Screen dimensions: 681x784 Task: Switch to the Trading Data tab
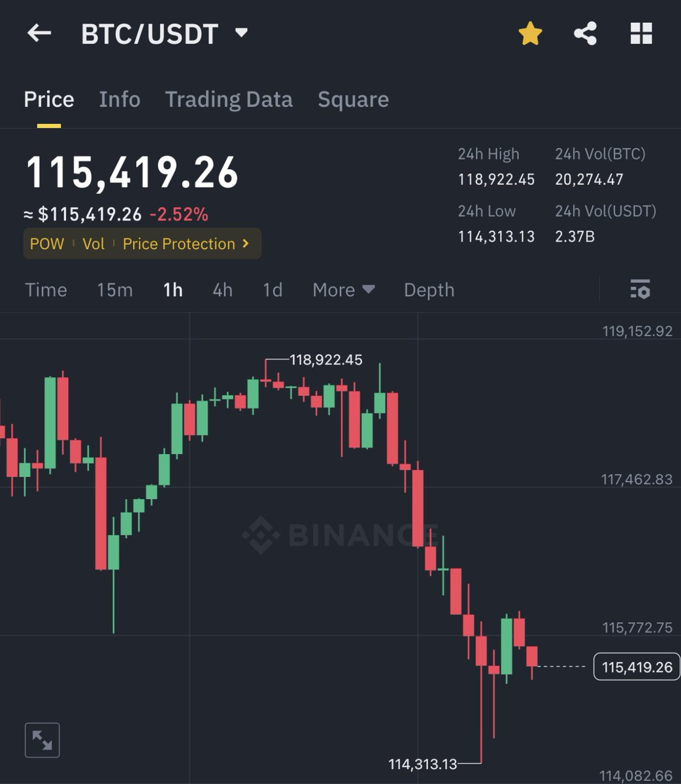229,99
